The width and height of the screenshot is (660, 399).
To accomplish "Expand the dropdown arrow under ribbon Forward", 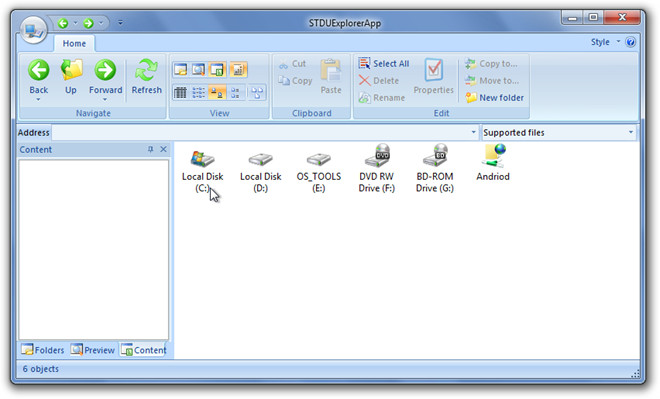I will click(105, 100).
